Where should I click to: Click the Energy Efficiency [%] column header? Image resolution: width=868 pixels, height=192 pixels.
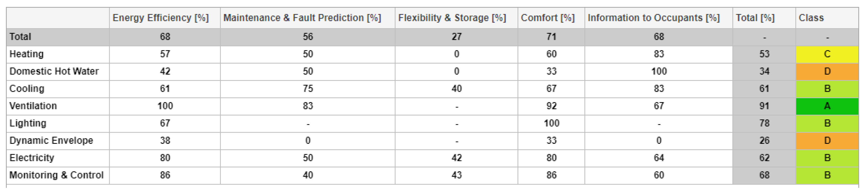[160, 18]
